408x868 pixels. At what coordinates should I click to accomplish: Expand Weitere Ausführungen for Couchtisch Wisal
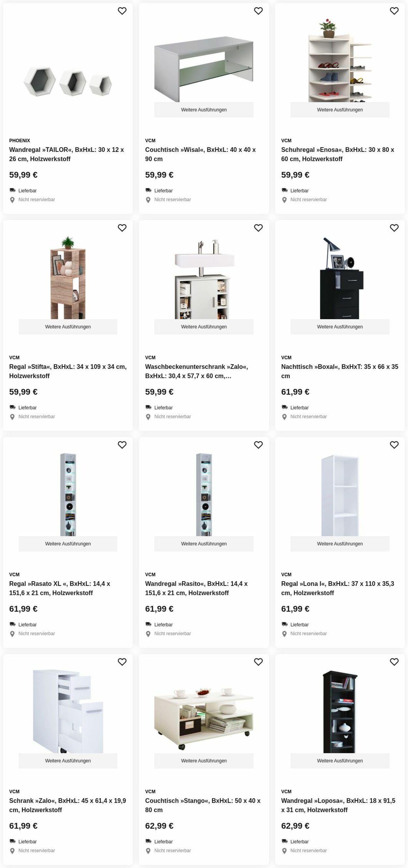point(204,110)
